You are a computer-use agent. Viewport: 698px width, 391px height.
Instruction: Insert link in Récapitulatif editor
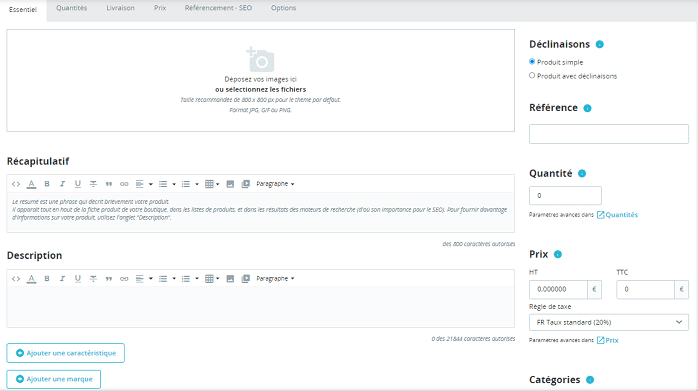pyautogui.click(x=124, y=184)
